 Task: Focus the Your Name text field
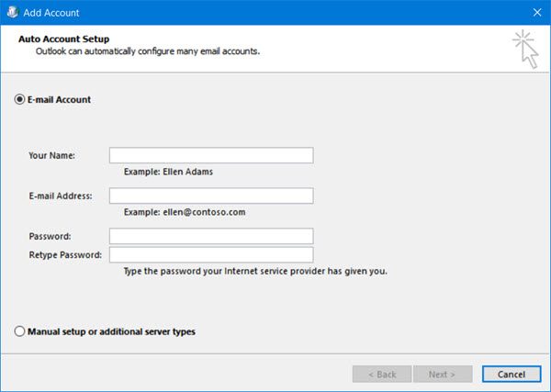211,155
